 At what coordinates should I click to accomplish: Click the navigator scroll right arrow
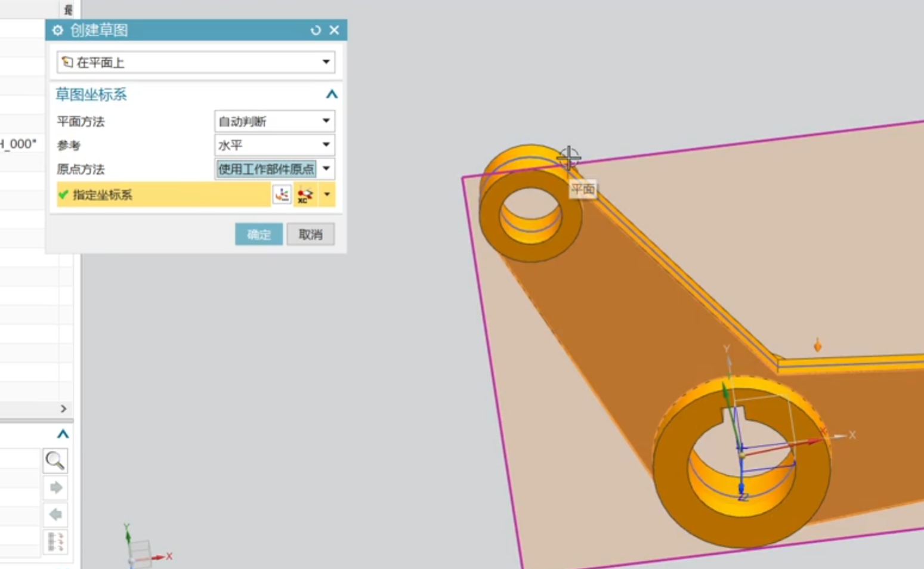pos(63,409)
